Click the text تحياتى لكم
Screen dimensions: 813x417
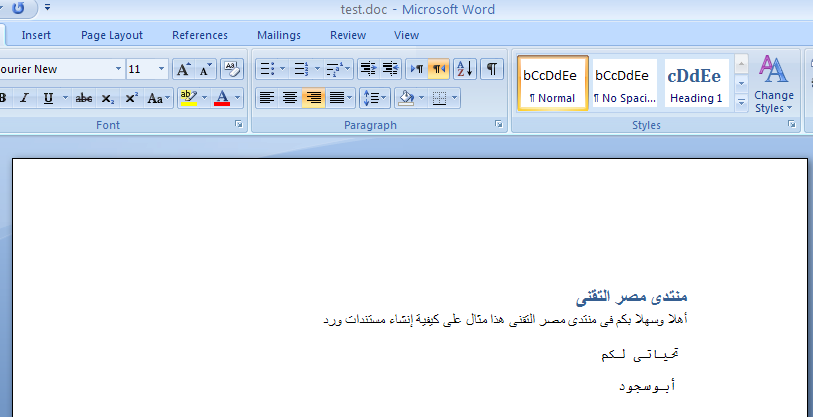tap(640, 354)
